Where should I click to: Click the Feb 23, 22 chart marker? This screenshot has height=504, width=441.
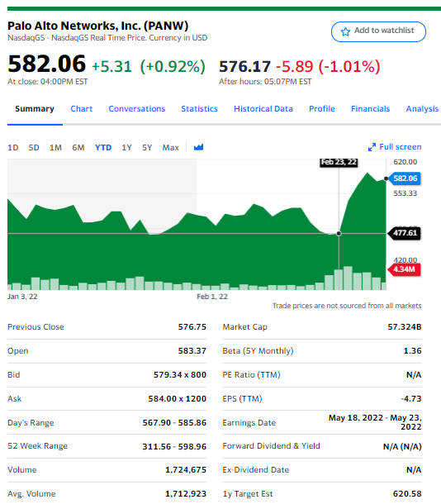(x=339, y=162)
